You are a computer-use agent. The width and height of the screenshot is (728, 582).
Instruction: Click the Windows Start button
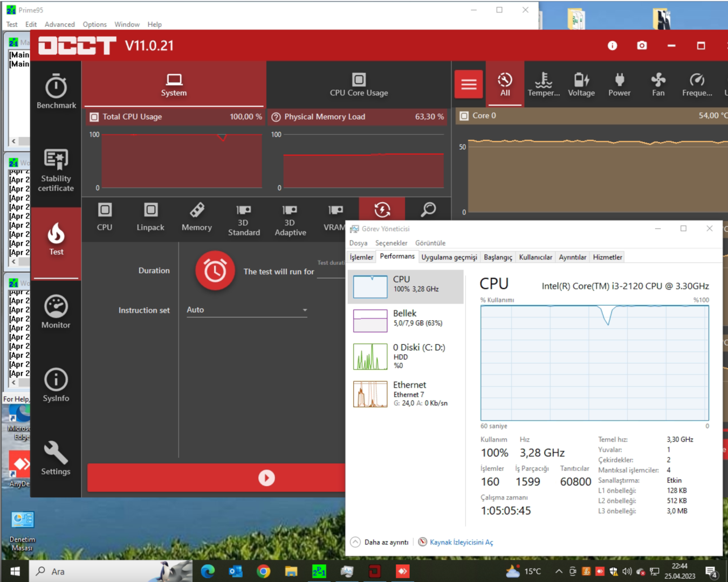(x=15, y=571)
